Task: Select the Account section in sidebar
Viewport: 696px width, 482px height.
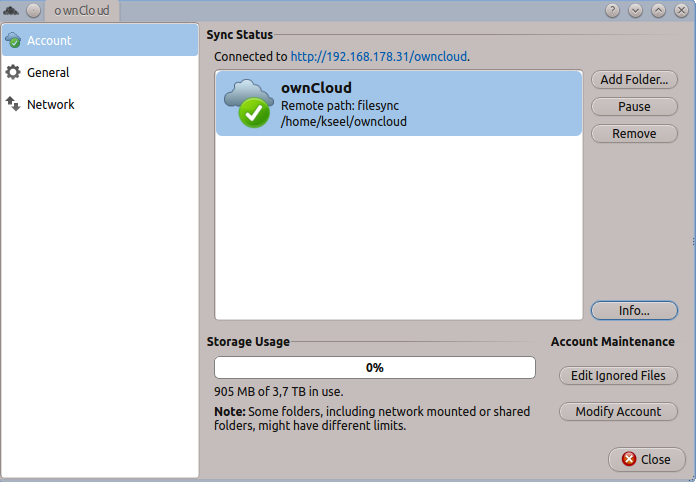Action: click(x=100, y=40)
